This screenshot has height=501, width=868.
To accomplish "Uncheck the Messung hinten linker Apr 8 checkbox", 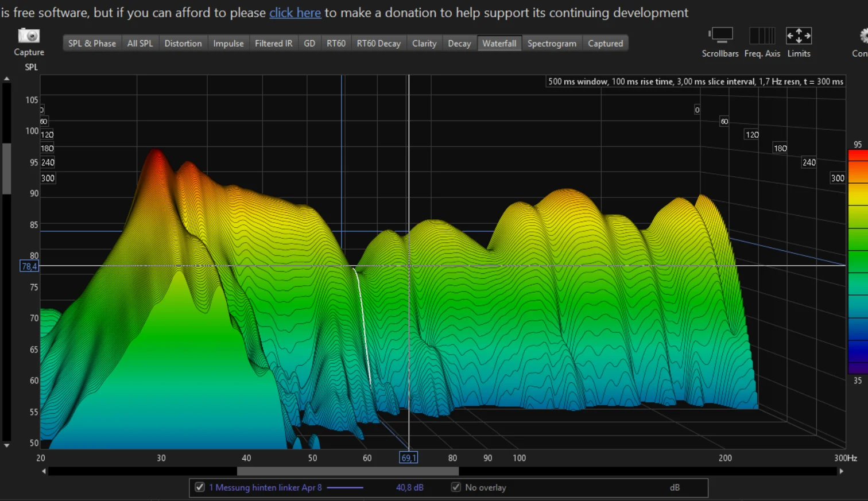I will click(200, 487).
